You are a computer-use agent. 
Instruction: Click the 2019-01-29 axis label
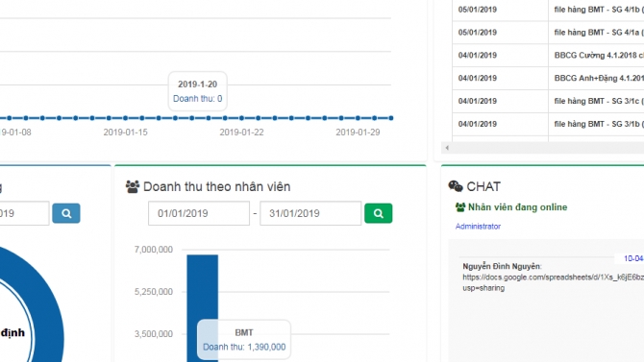point(358,133)
